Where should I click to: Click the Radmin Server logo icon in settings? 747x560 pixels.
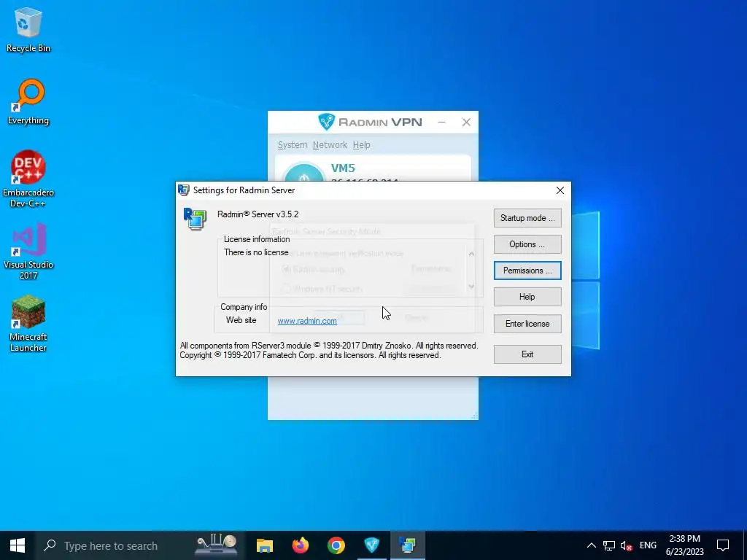(x=195, y=219)
